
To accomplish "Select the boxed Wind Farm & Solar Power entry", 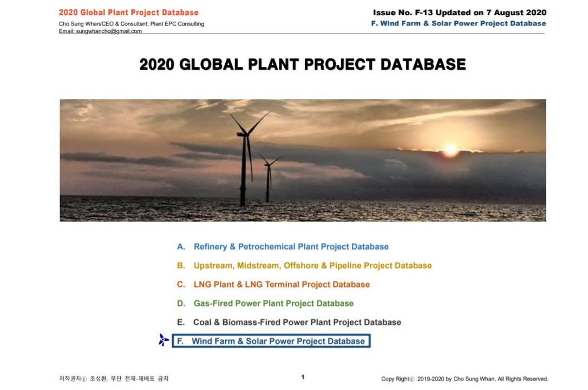I will (271, 341).
